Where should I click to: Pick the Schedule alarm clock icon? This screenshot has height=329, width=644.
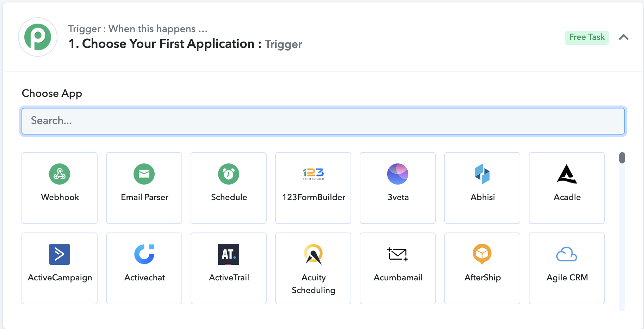coord(229,174)
